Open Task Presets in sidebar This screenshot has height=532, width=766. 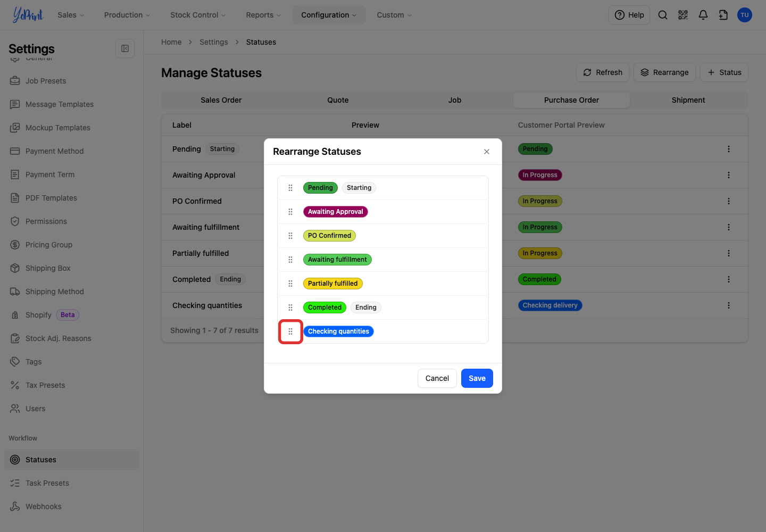pos(71,483)
